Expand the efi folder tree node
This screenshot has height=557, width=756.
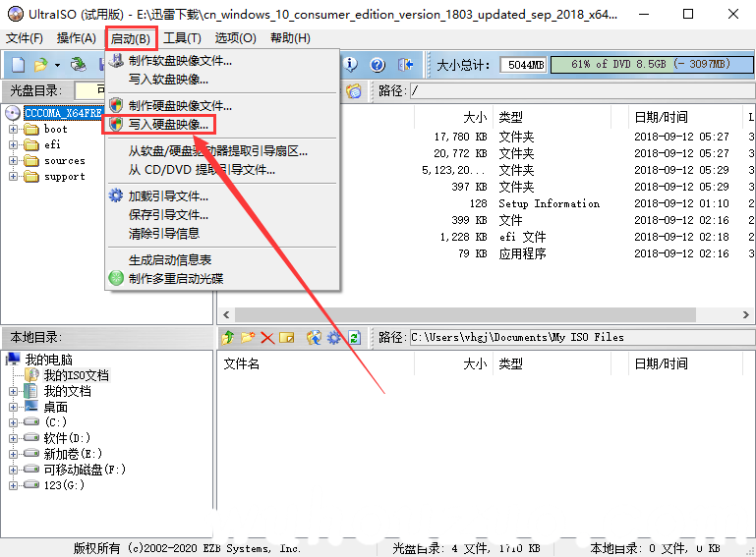click(x=13, y=144)
